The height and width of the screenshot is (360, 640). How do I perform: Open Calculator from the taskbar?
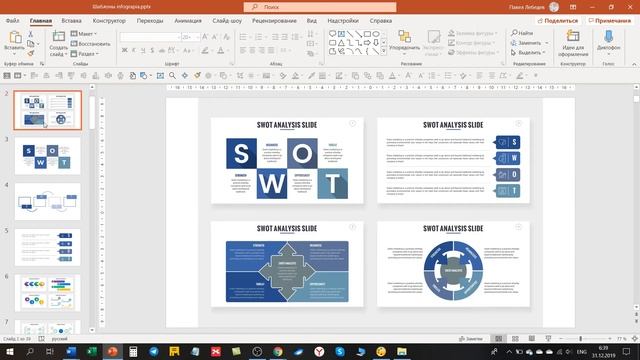(133, 351)
